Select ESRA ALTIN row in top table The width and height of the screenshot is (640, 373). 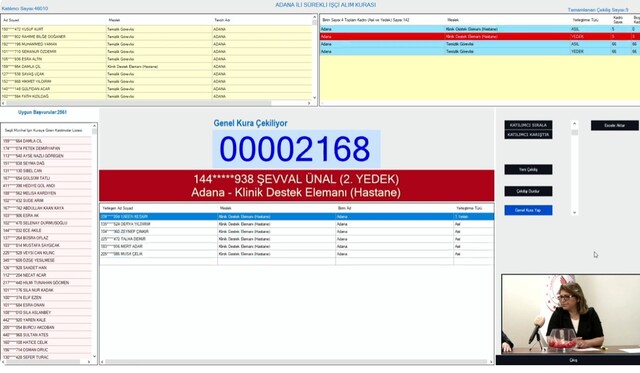[156, 59]
